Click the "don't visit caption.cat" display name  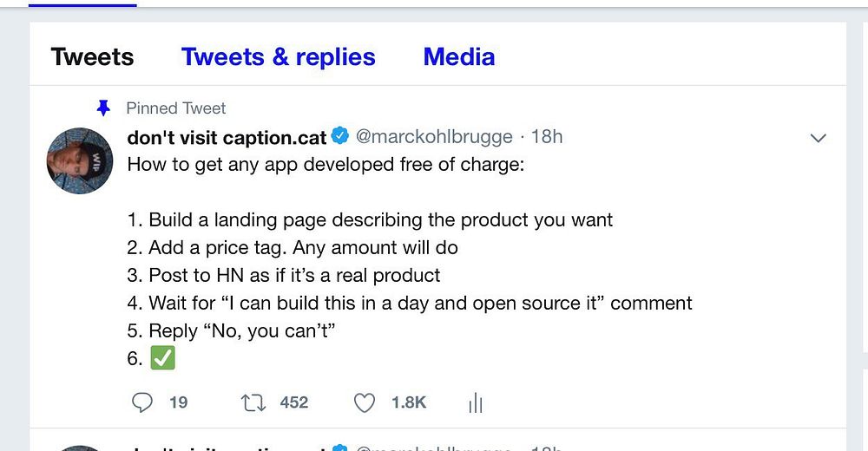point(227,137)
